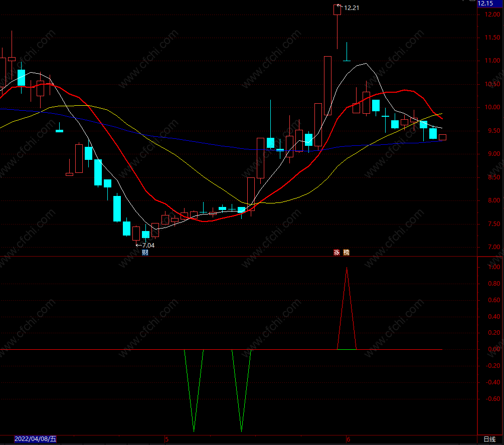This screenshot has width=504, height=445.
Task: Click the 0.00 indicator axis label
Action: [494, 349]
